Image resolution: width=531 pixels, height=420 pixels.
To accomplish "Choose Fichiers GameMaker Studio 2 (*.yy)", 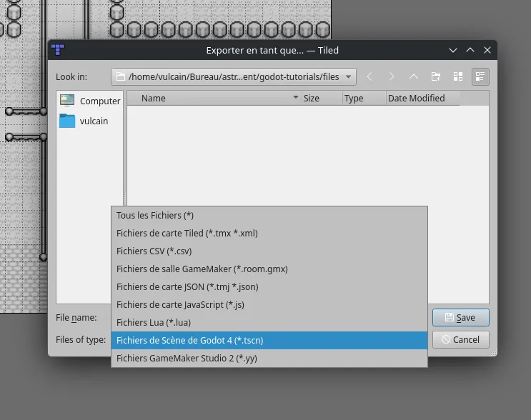I will [x=269, y=358].
